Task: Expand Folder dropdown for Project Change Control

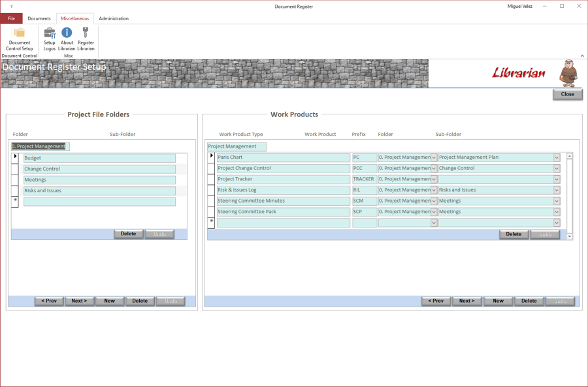Action: click(x=434, y=169)
